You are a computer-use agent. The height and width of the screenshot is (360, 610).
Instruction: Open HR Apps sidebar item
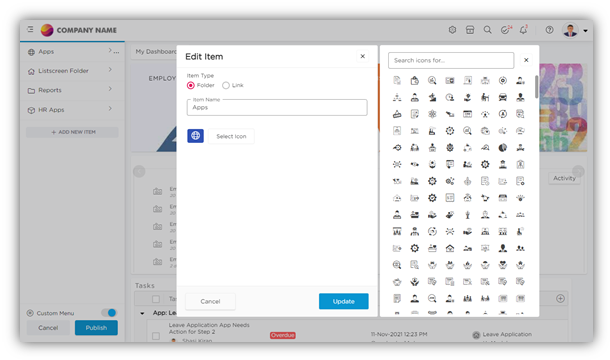click(51, 110)
